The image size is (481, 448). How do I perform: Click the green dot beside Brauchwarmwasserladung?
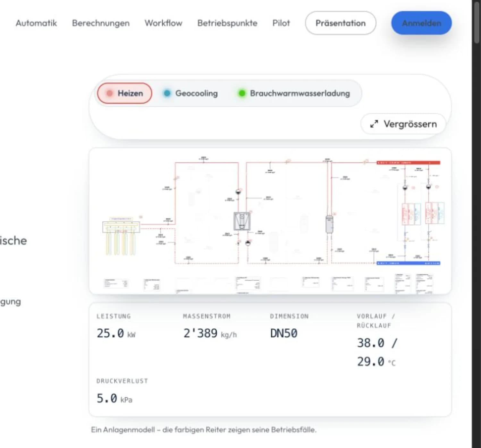(x=242, y=93)
